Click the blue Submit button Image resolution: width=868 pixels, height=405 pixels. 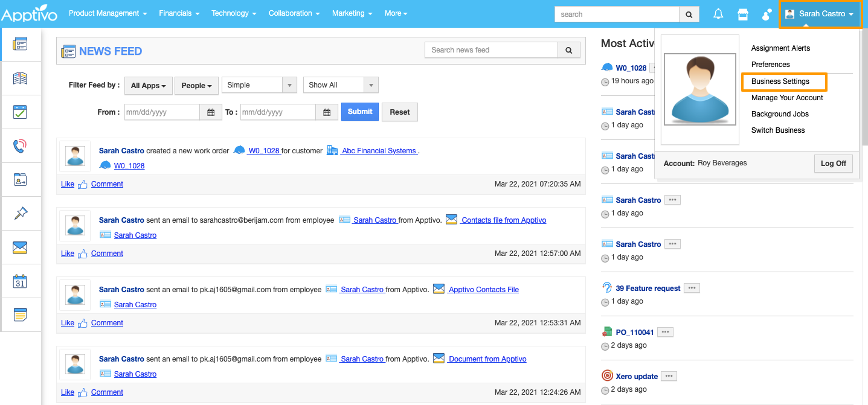(x=360, y=112)
